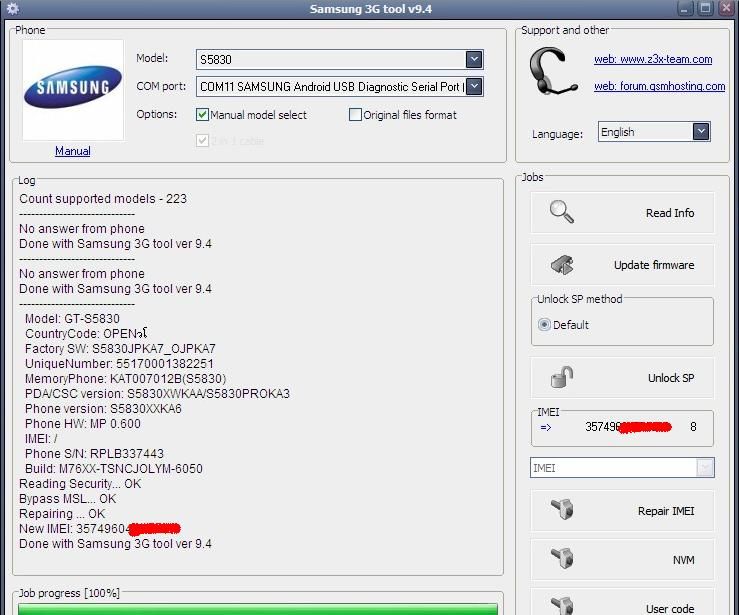Open the Model dropdown arrow
The height and width of the screenshot is (615, 739).
[474, 59]
